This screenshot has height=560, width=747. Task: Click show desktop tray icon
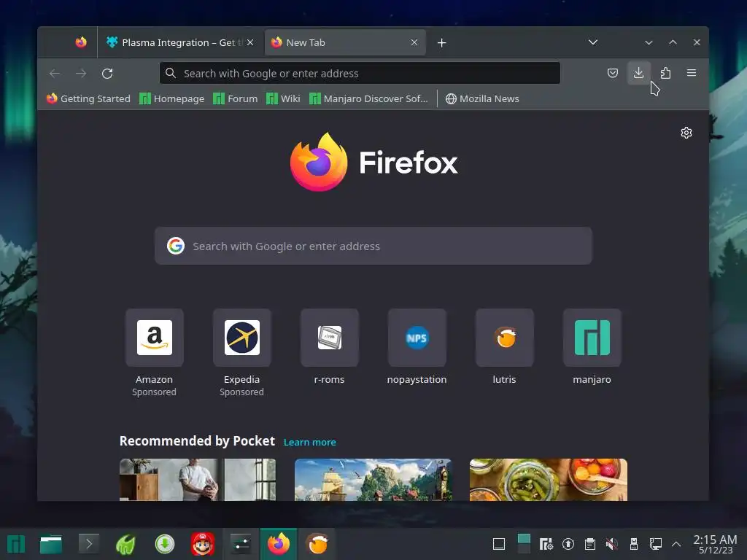[499, 544]
